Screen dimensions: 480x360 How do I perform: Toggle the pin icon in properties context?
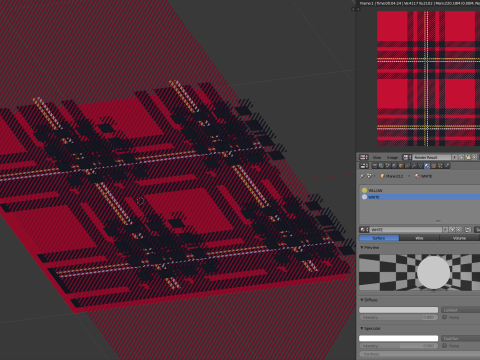pos(362,176)
